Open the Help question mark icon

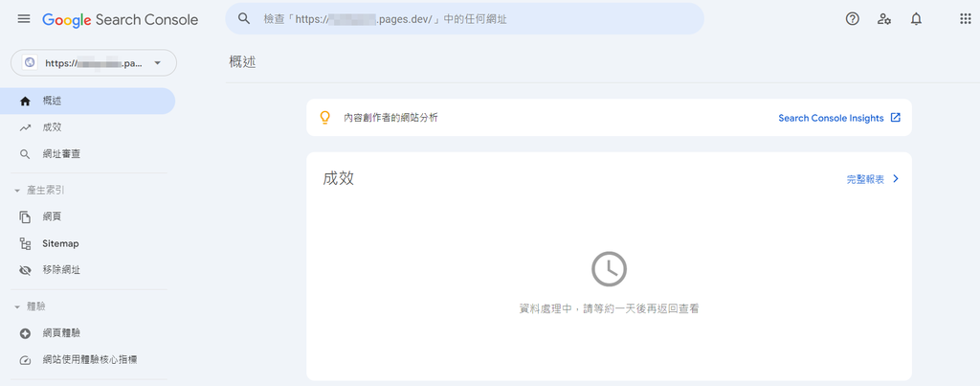(852, 19)
